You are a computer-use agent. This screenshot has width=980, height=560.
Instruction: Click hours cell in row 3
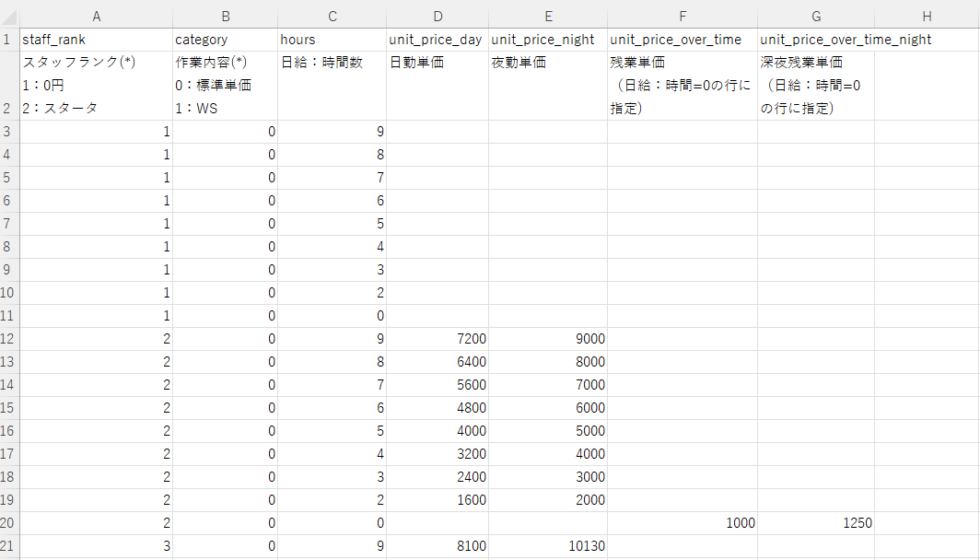coord(332,132)
